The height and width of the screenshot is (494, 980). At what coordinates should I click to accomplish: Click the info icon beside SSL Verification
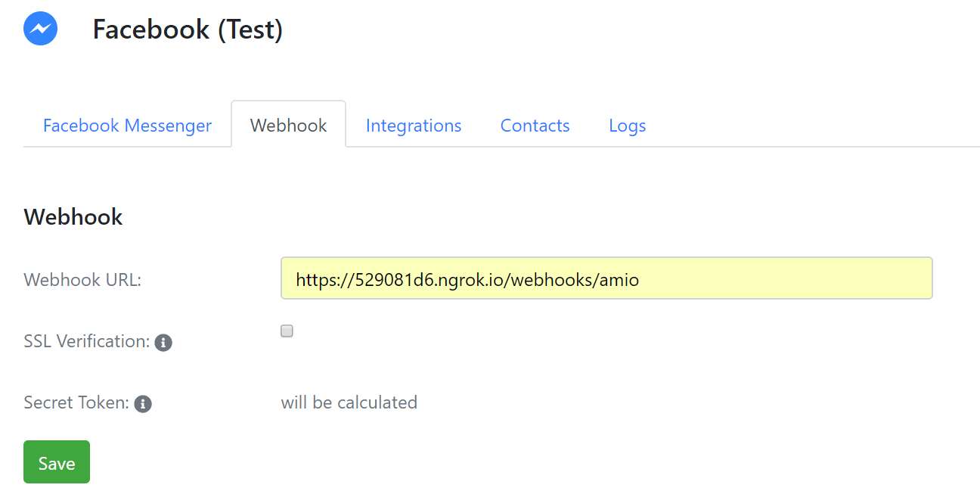[x=163, y=343]
